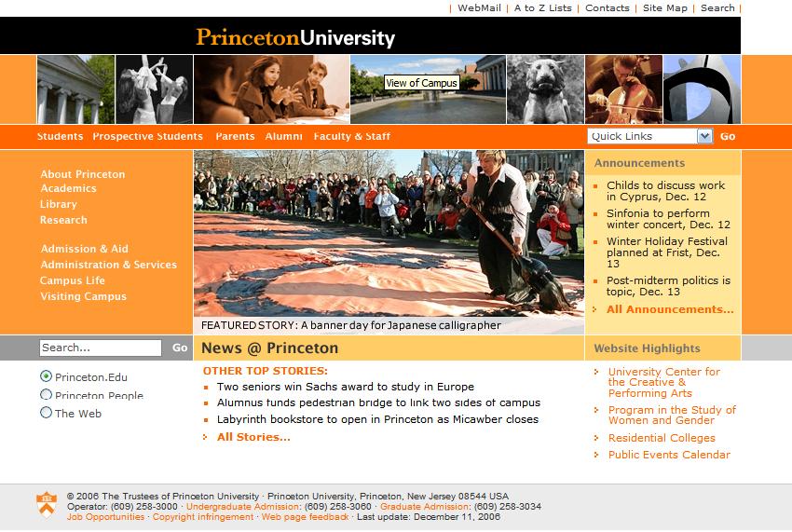The height and width of the screenshot is (532, 792).
Task: Open Web page feedback footer link
Action: point(305,517)
